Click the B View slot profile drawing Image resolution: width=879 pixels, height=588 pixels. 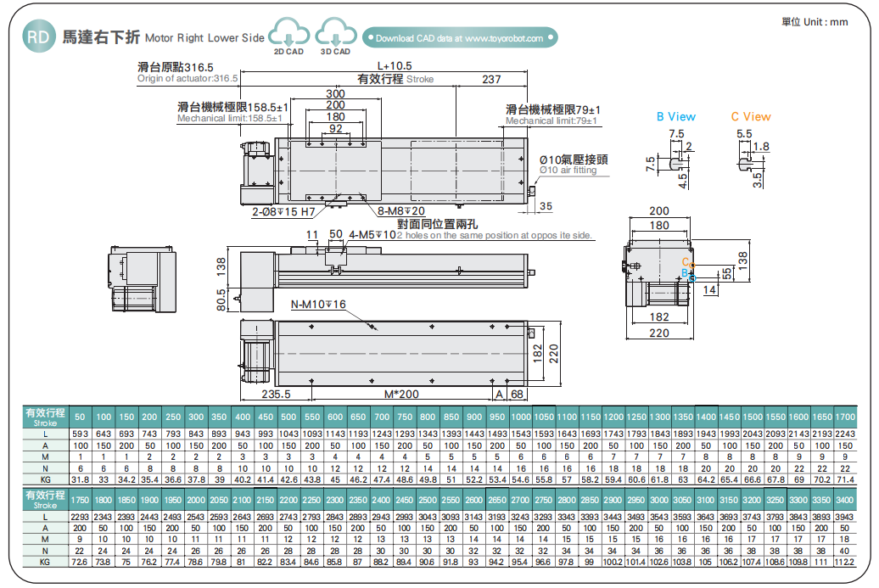678,160
